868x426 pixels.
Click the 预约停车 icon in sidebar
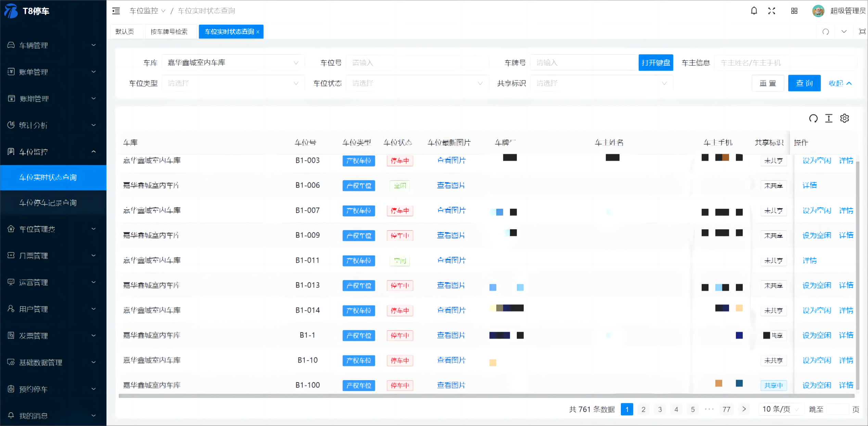[11, 389]
